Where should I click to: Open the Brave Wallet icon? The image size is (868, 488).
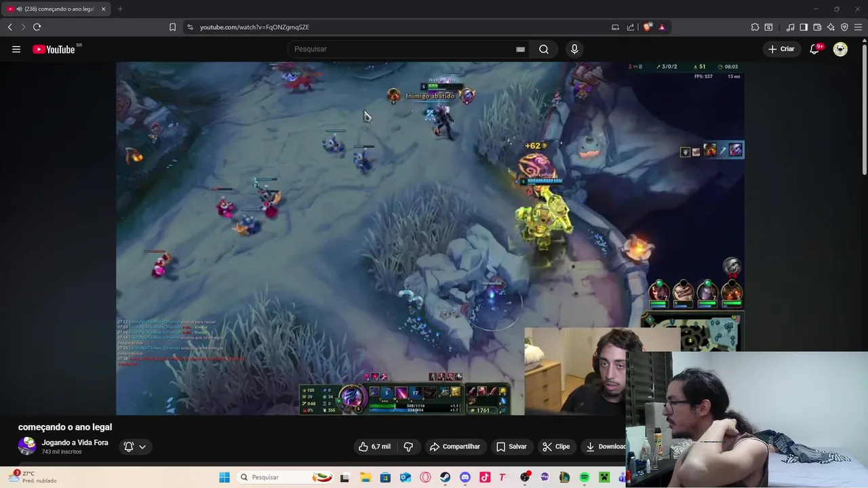[817, 27]
